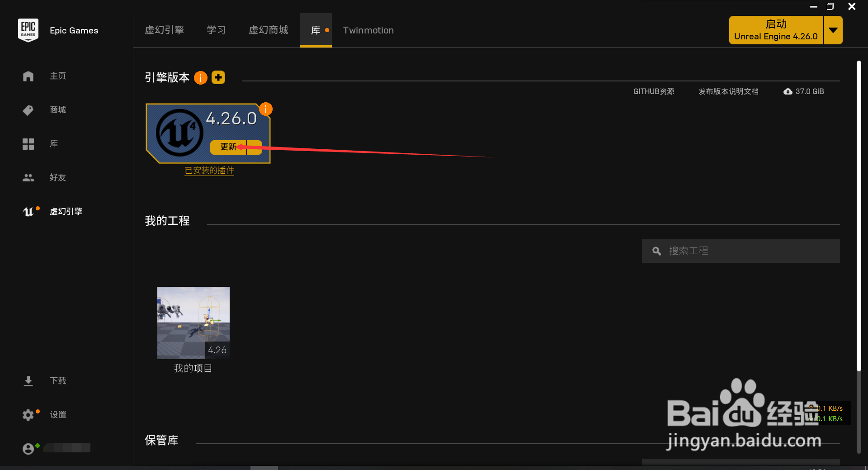Switch to the 学习 tab
The image size is (868, 470).
(216, 30)
